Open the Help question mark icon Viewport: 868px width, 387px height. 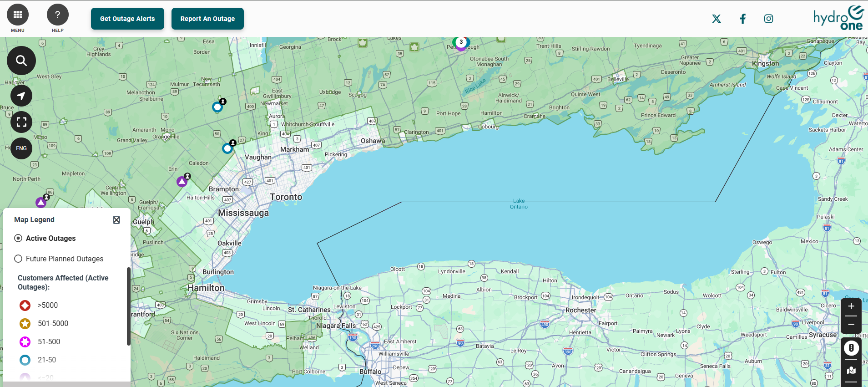58,15
